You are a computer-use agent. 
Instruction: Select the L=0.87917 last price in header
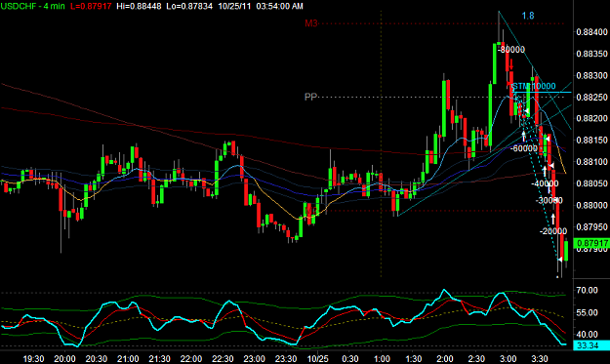click(x=91, y=6)
